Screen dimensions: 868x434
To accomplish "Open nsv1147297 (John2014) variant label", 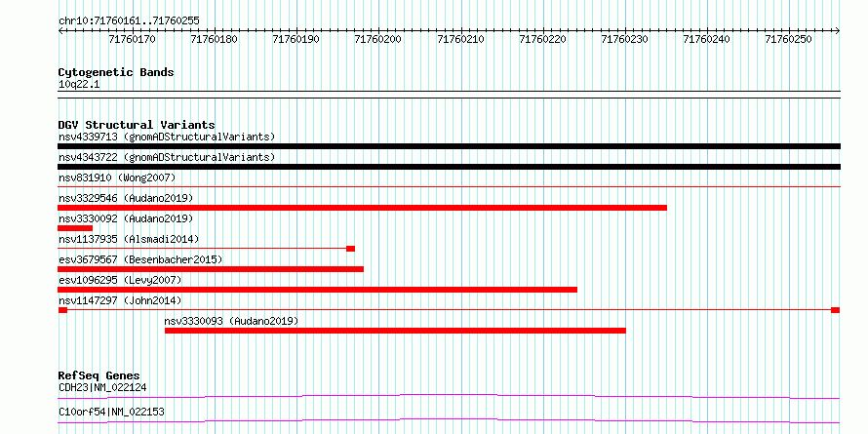I will 120,300.
